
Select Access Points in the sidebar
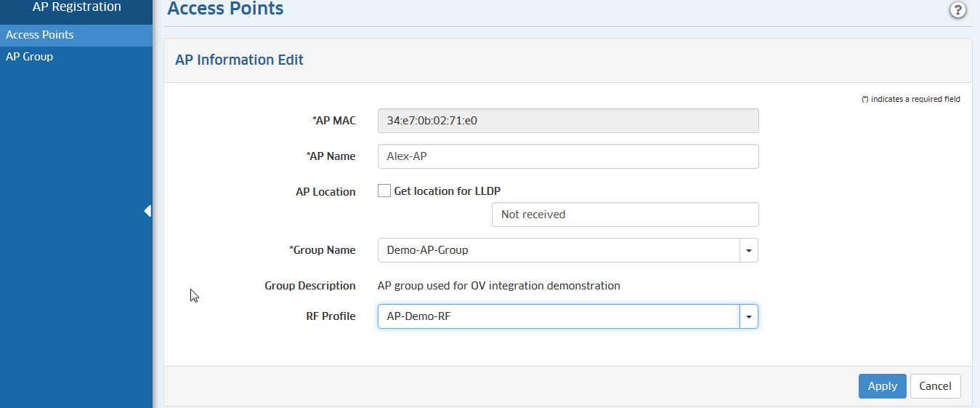(x=40, y=35)
